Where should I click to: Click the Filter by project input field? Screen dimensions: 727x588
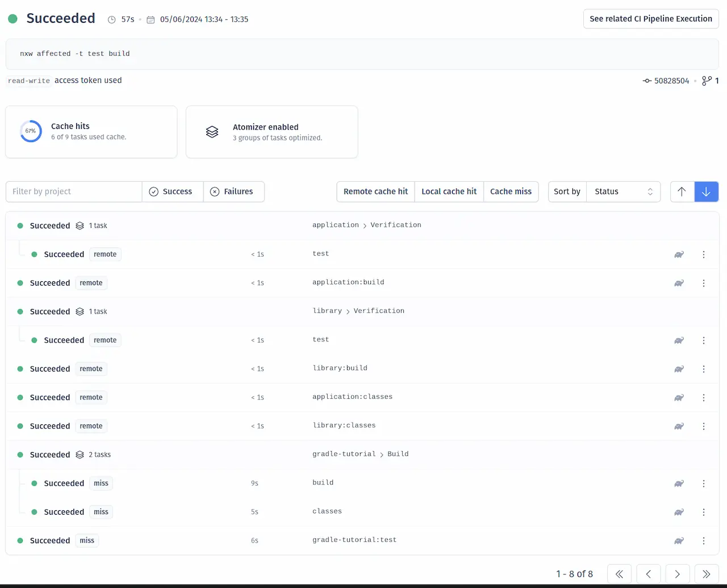[x=73, y=191]
